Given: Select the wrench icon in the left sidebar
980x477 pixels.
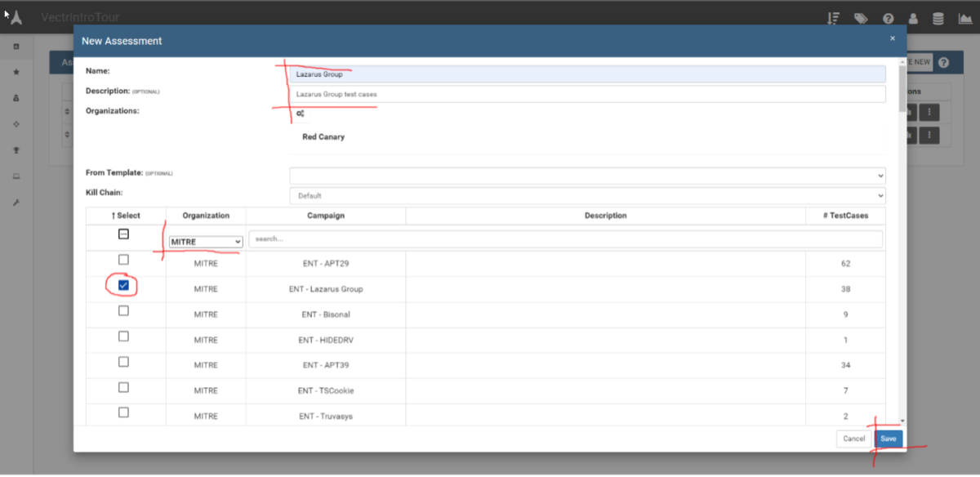Looking at the screenshot, I should pyautogui.click(x=16, y=203).
